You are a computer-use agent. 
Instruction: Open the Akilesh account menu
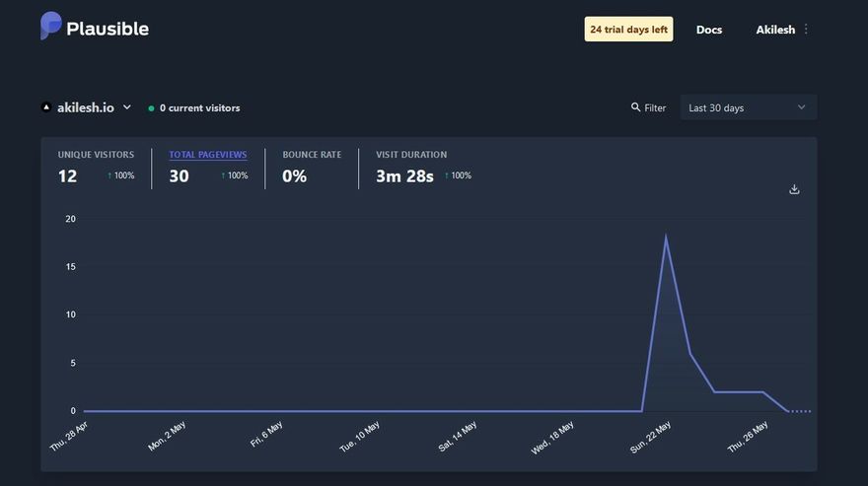coord(775,30)
